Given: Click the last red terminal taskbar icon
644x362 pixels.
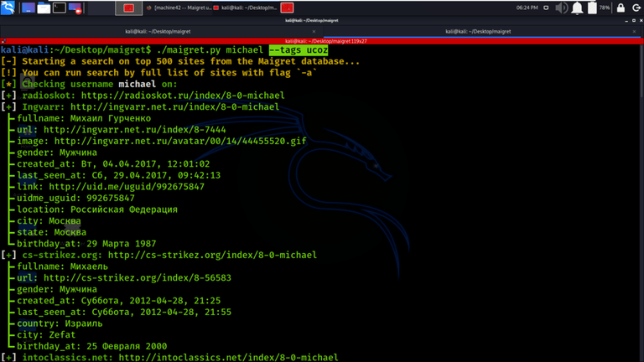Looking at the screenshot, I should [287, 8].
